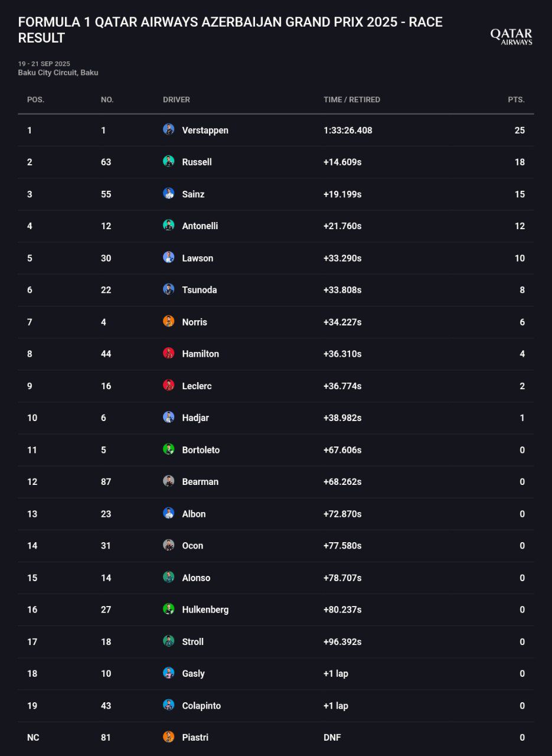Click the TIME / RETIRED column header

coord(351,100)
